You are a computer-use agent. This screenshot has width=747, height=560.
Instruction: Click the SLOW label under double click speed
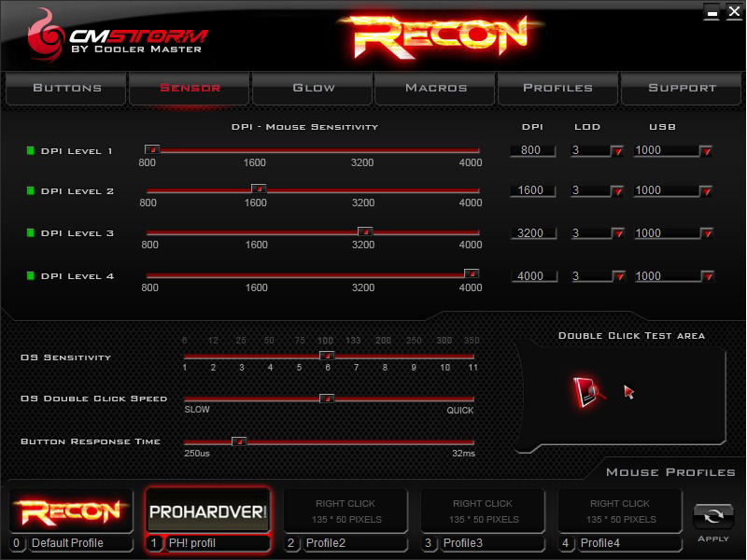197,410
